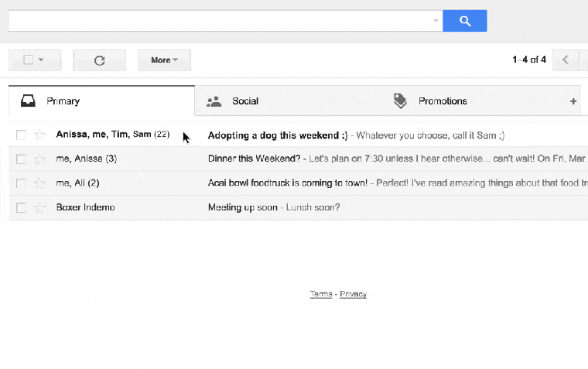The image size is (588, 369).
Task: Select the me, Ali email checkbox
Action: [x=21, y=183]
